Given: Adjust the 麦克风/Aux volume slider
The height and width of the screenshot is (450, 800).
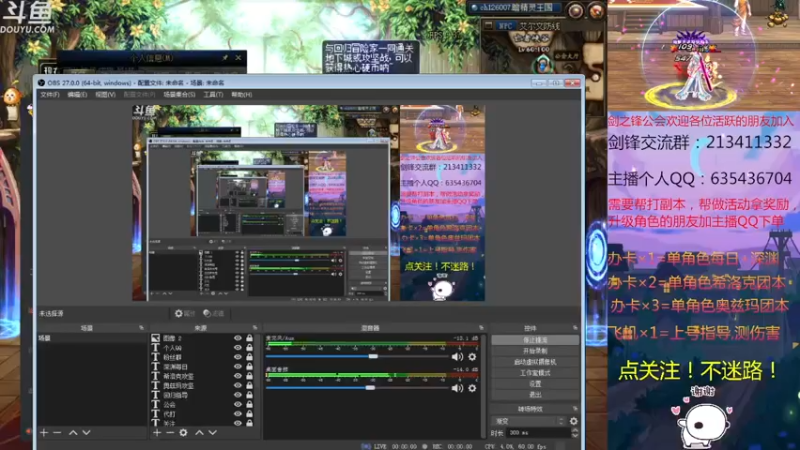Looking at the screenshot, I should 357,357.
